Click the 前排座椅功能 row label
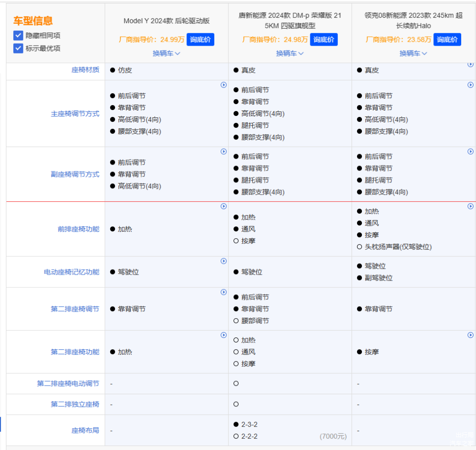 pyautogui.click(x=78, y=229)
